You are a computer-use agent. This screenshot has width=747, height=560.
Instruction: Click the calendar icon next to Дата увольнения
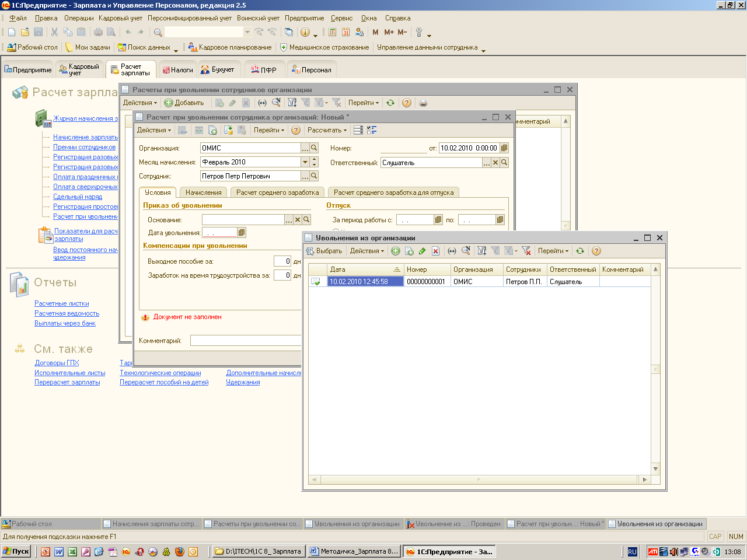(242, 233)
